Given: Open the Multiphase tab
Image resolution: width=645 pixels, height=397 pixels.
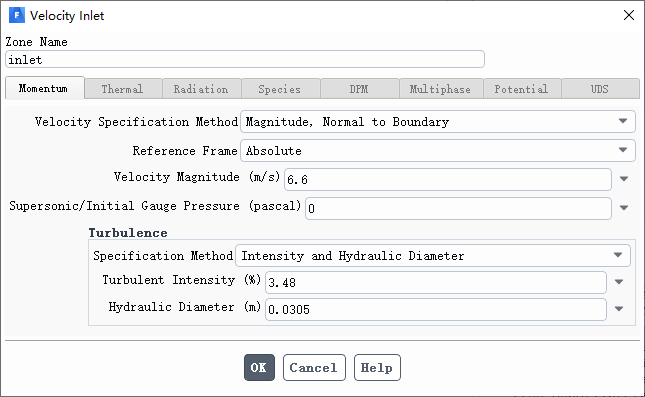Looking at the screenshot, I should 441,89.
